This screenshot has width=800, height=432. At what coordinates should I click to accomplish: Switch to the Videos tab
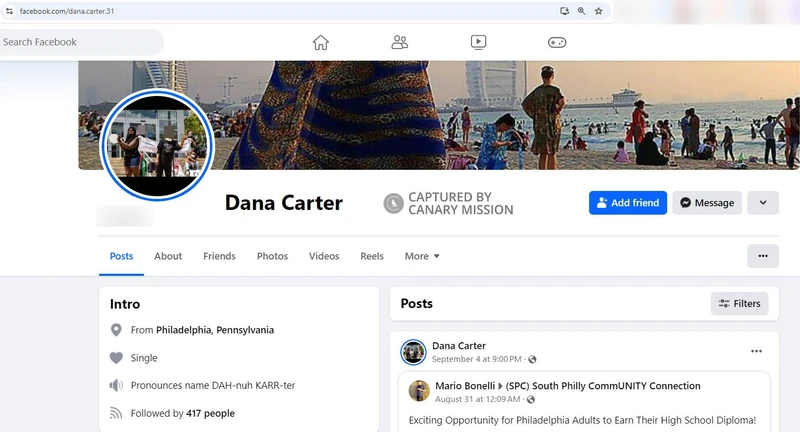[324, 256]
